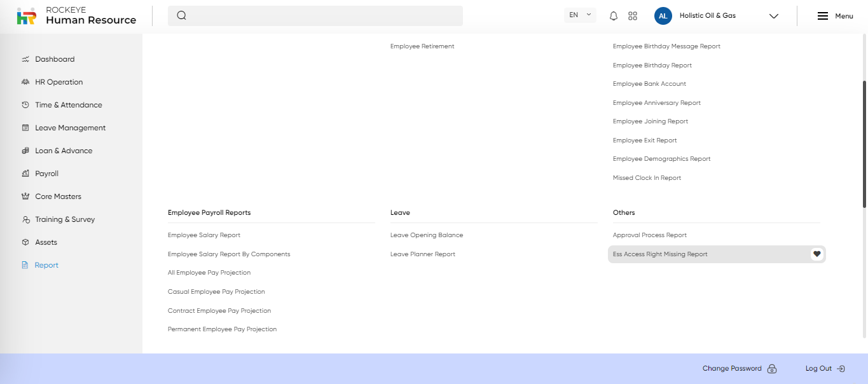Image resolution: width=868 pixels, height=384 pixels.
Task: Open Employee Birthday Report
Action: point(652,65)
